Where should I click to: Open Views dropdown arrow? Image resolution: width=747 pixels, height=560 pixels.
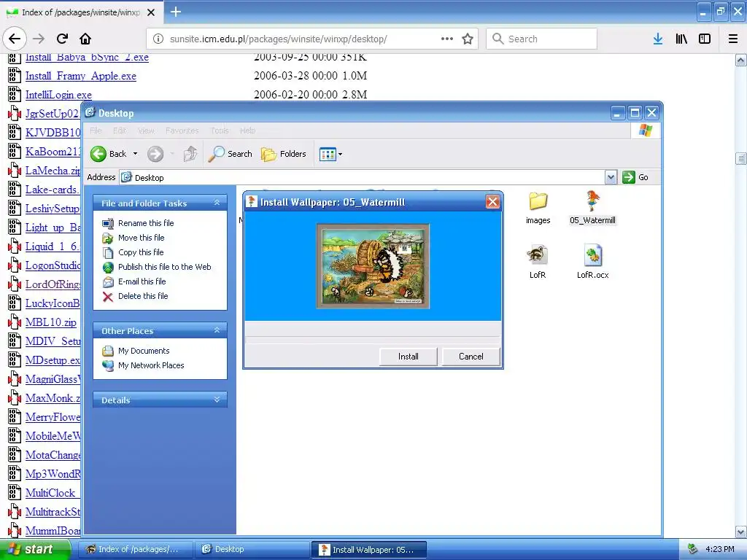tap(340, 155)
